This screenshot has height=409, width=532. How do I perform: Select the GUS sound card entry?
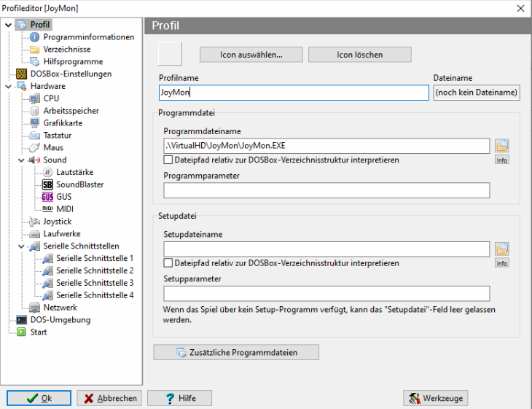point(63,197)
